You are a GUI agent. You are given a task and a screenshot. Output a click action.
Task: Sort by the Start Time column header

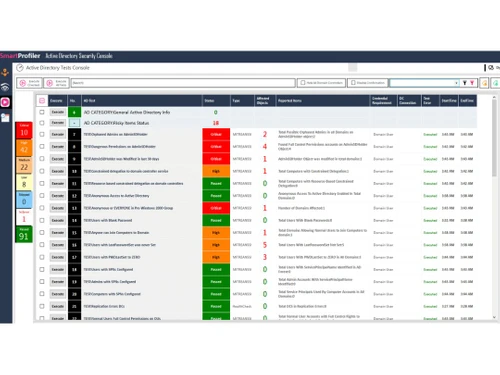[449, 101]
